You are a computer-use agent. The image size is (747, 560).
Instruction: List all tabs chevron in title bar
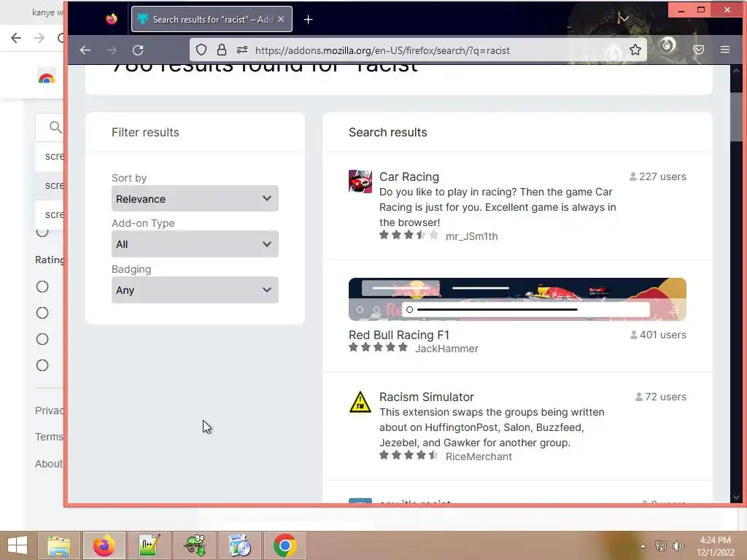tap(624, 19)
